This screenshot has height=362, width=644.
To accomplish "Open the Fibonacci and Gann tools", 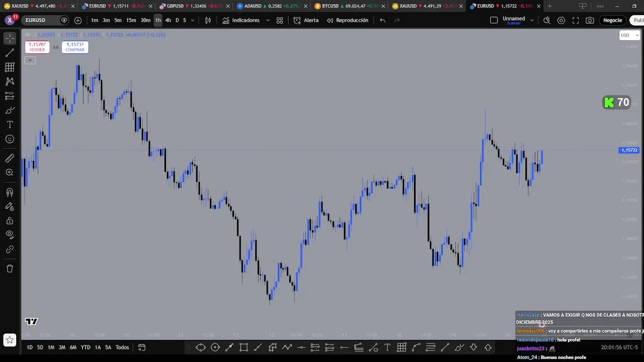I will pos(10,67).
